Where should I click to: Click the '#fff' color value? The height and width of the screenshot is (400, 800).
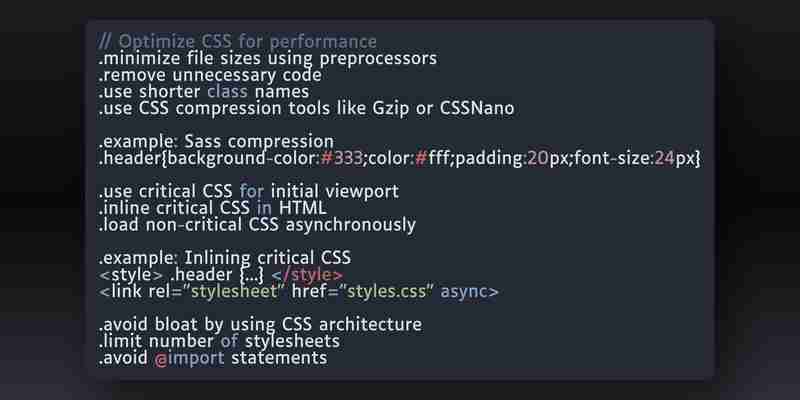(433, 158)
